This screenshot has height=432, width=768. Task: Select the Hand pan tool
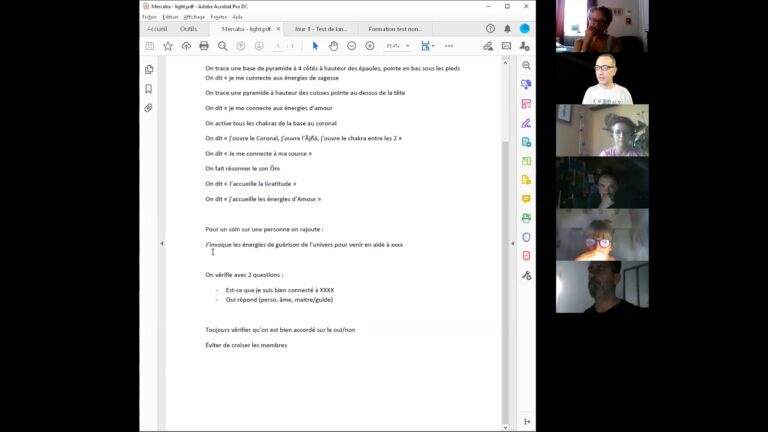click(x=334, y=46)
